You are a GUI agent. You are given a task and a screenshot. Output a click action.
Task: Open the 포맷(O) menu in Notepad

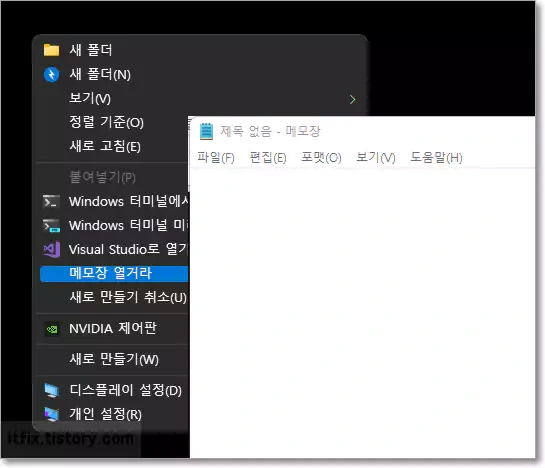[321, 158]
